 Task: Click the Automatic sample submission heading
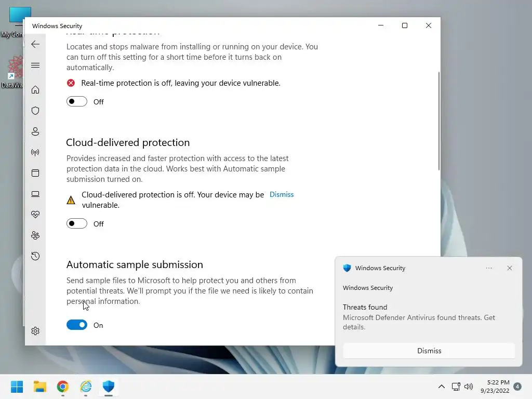(x=135, y=264)
